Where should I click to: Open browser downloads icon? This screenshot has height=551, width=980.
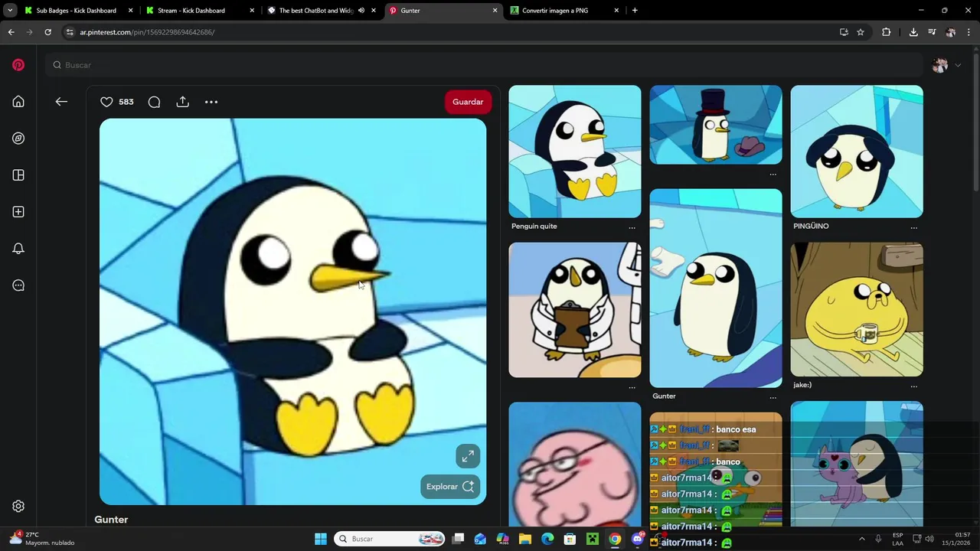point(913,32)
